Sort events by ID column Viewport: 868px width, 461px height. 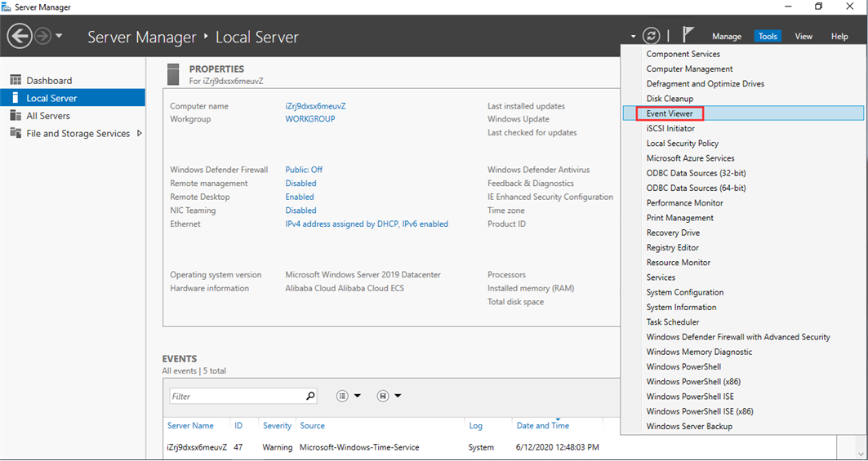(x=238, y=426)
